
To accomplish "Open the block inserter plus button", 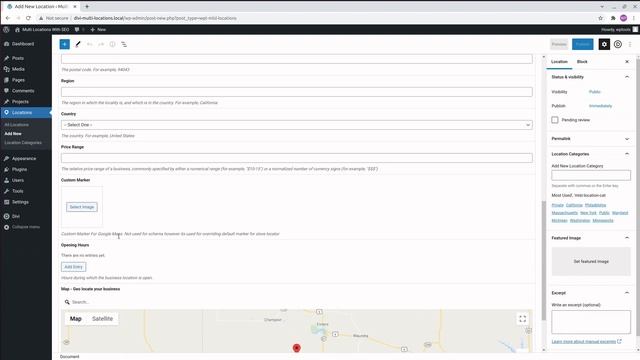I will (64, 44).
